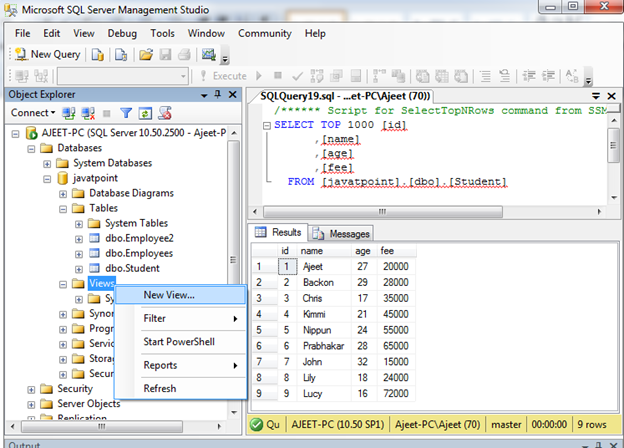Select the SQLQuery19.sql document tab
Viewport: 624px width, 448px height.
(345, 96)
